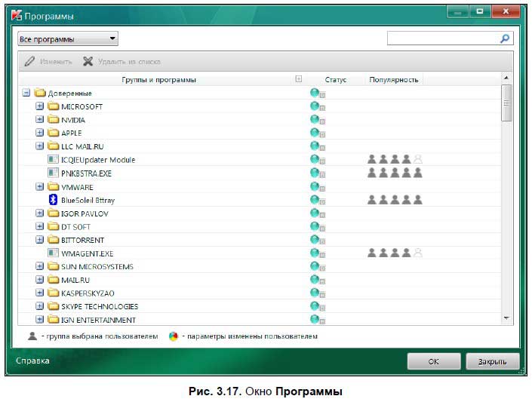
Task: Click popularity rating of BlueSoleil Bttray
Action: pos(395,200)
